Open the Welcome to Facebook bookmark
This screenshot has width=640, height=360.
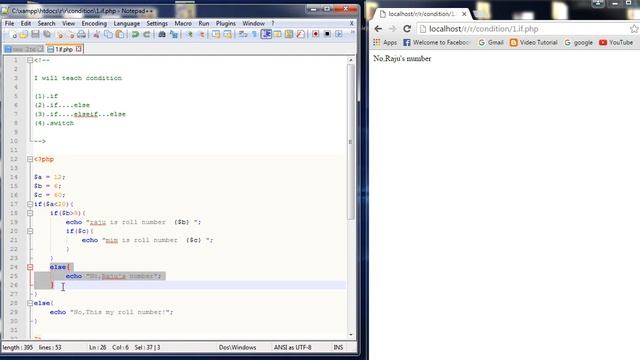coord(436,42)
